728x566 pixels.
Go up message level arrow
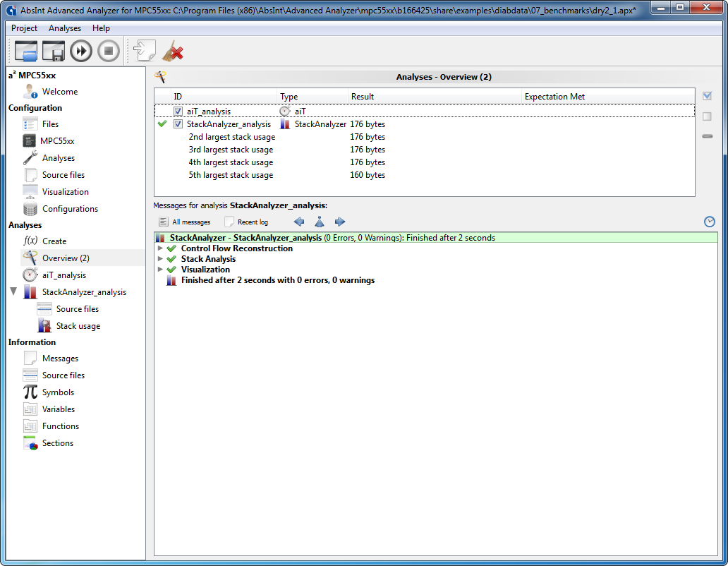(x=320, y=222)
